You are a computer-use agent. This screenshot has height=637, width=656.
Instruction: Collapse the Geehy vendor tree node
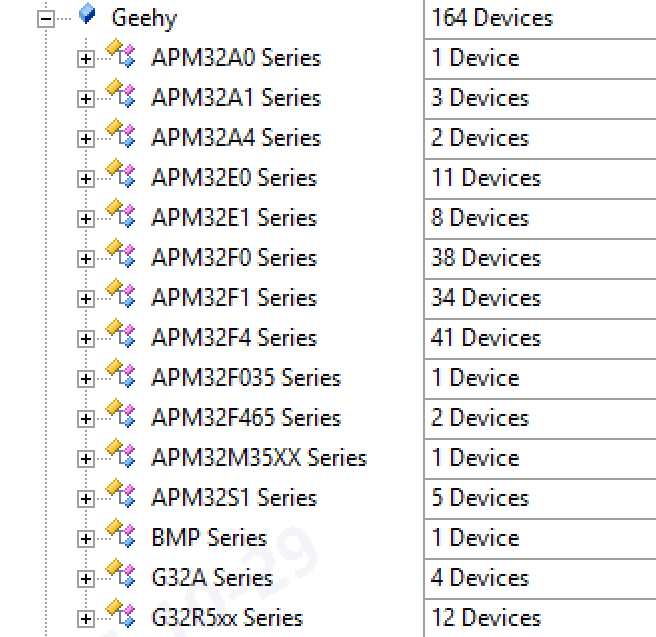[x=45, y=19]
